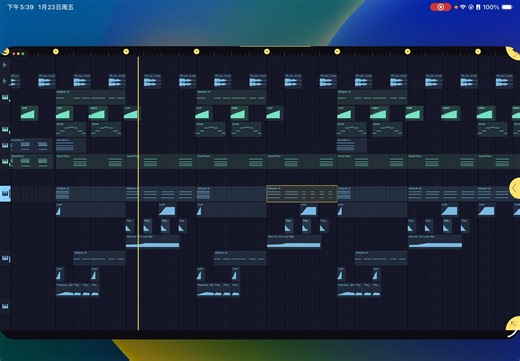This screenshot has height=361, width=520.
Task: Select the Accordion track's instrument icon
Action: (5, 145)
